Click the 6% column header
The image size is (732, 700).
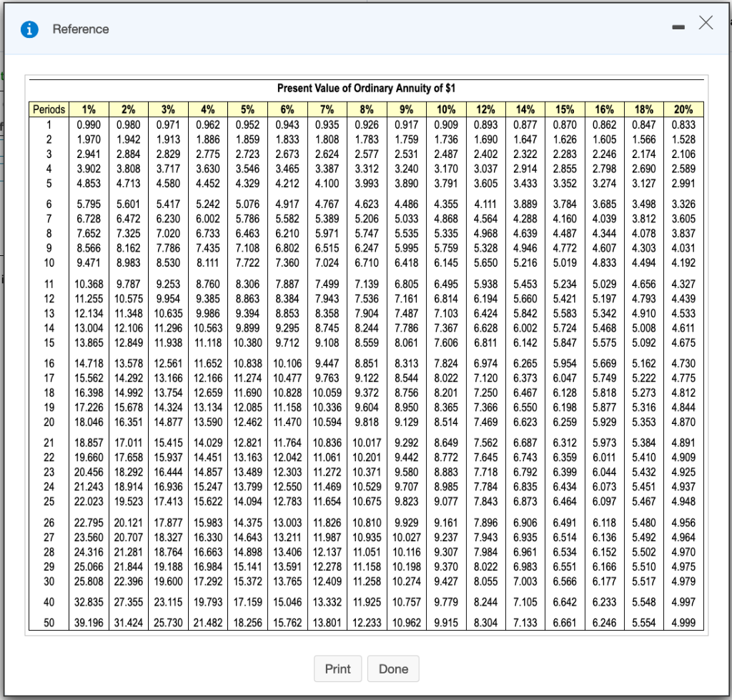(287, 109)
